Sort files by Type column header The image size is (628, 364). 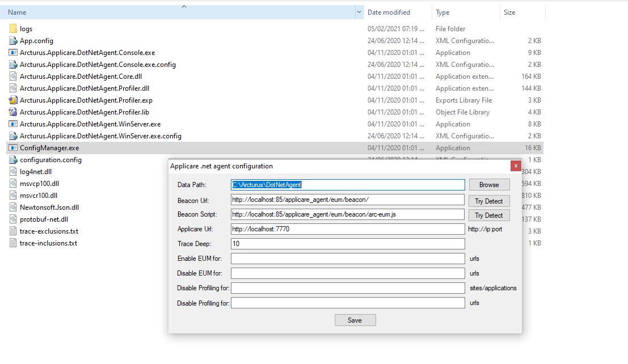(442, 12)
